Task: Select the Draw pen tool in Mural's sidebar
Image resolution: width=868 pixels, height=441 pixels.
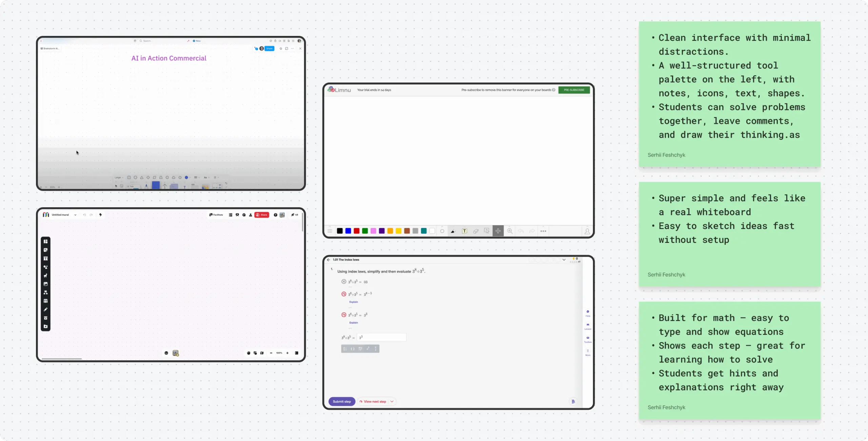Action: pyautogui.click(x=45, y=309)
